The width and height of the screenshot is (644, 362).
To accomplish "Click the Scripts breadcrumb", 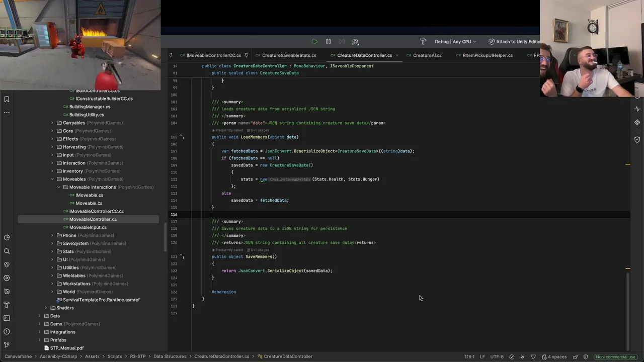I will [x=115, y=356].
